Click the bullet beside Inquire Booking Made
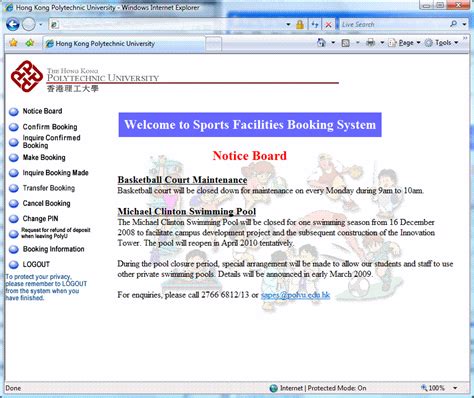The height and width of the screenshot is (398, 474). point(14,173)
